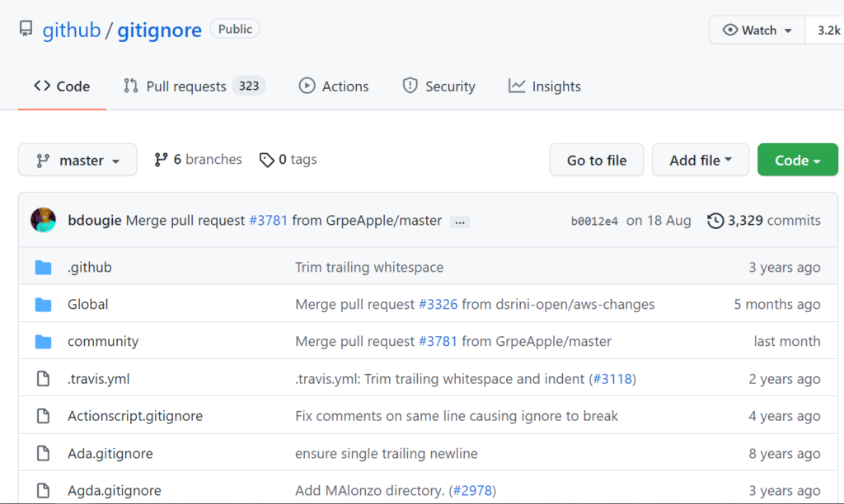Open the Global folder
Viewport: 844px width, 504px height.
coord(87,305)
